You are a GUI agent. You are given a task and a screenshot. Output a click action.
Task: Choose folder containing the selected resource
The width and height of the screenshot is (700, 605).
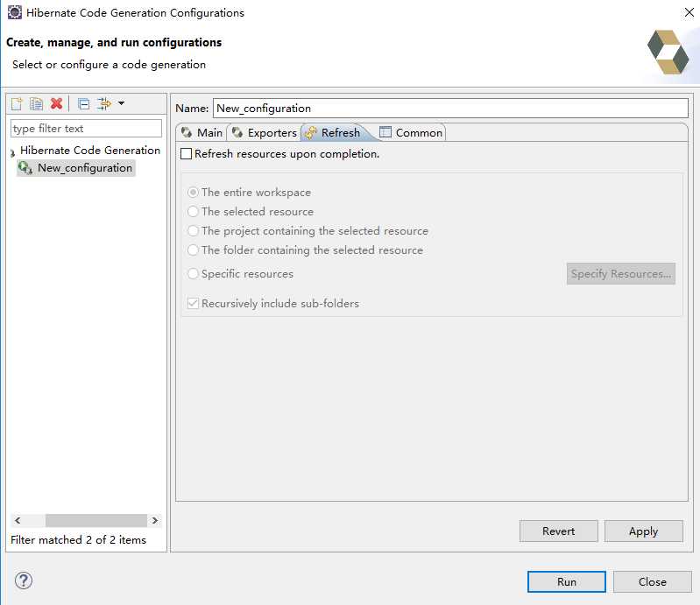pos(193,250)
